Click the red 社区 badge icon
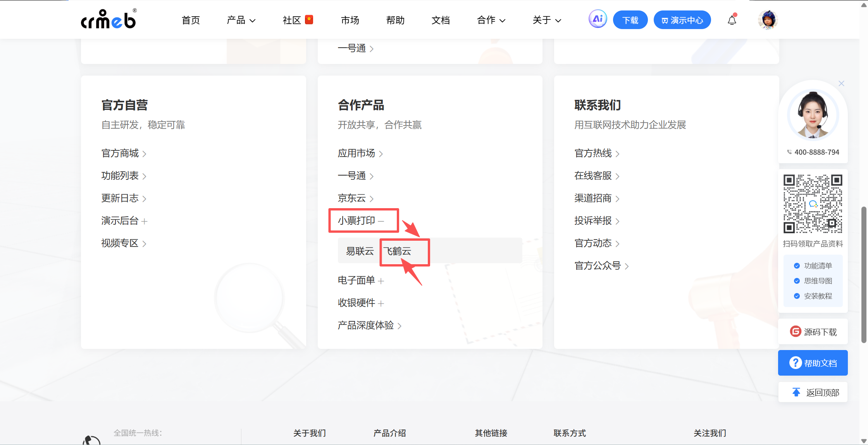Image resolution: width=868 pixels, height=445 pixels. coord(309,19)
